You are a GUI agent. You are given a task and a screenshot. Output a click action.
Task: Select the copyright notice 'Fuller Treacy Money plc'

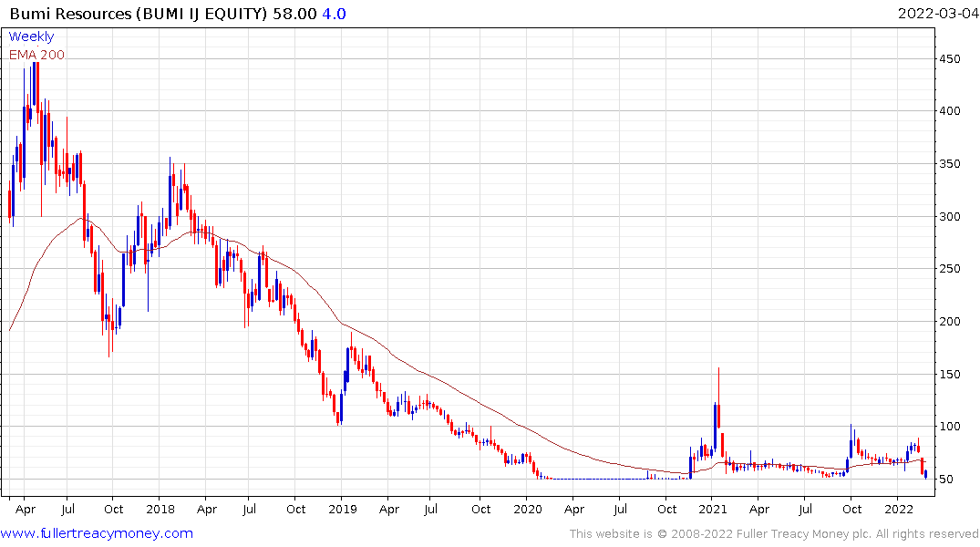pos(804,534)
